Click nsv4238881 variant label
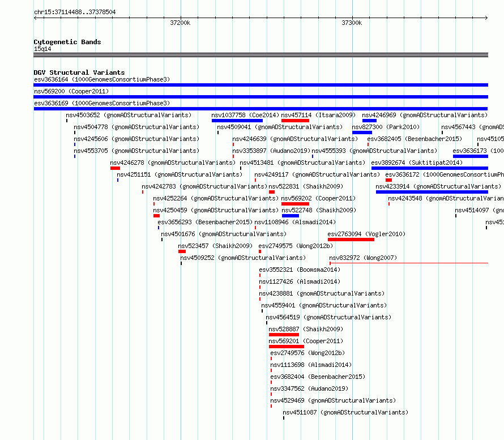504x440 pixels. tap(322, 293)
